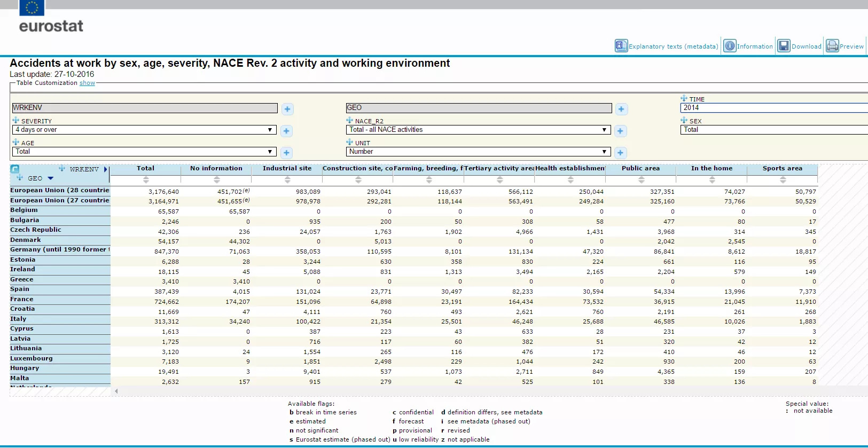This screenshot has width=868, height=448.
Task: Click the plus button beside UNIT dropdown
Action: click(x=620, y=153)
